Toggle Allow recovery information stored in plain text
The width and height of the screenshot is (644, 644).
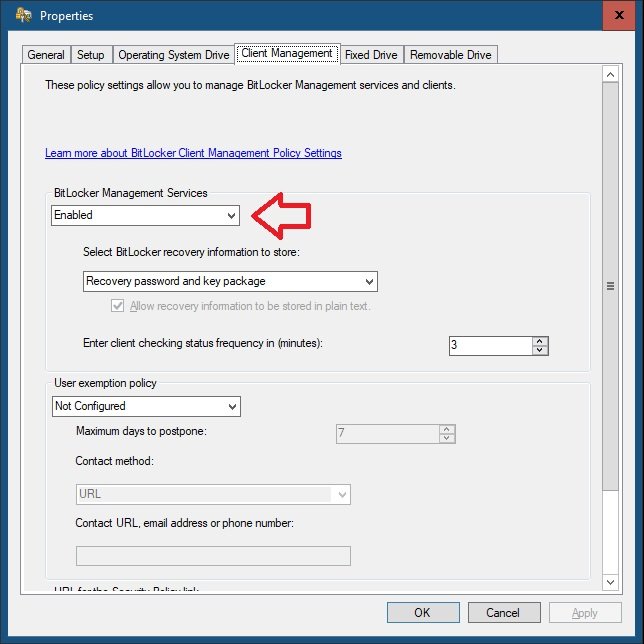point(117,306)
